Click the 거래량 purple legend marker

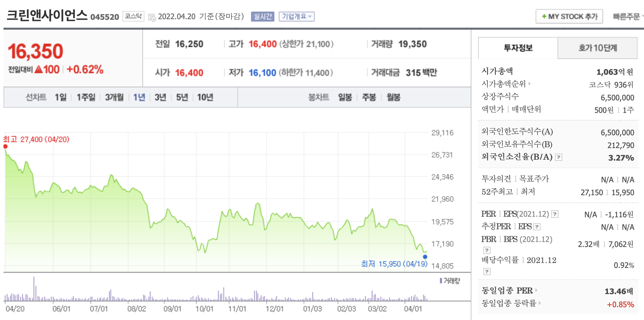pos(441,281)
